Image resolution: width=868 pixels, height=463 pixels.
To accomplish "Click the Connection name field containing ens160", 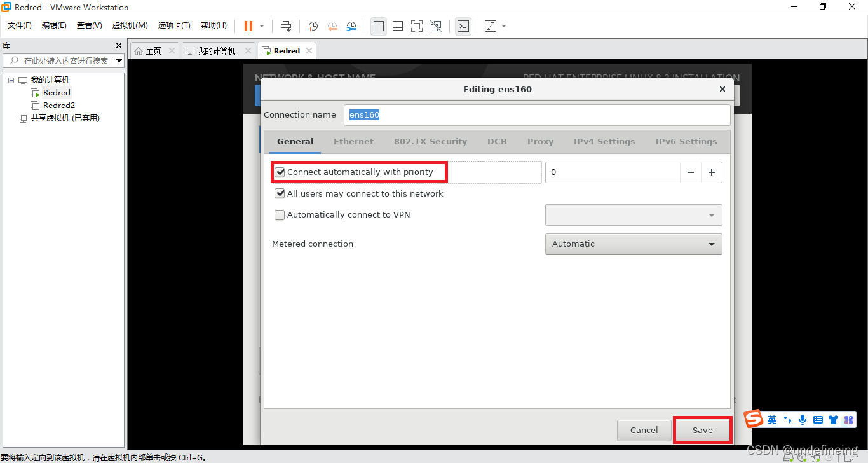I will coord(537,115).
